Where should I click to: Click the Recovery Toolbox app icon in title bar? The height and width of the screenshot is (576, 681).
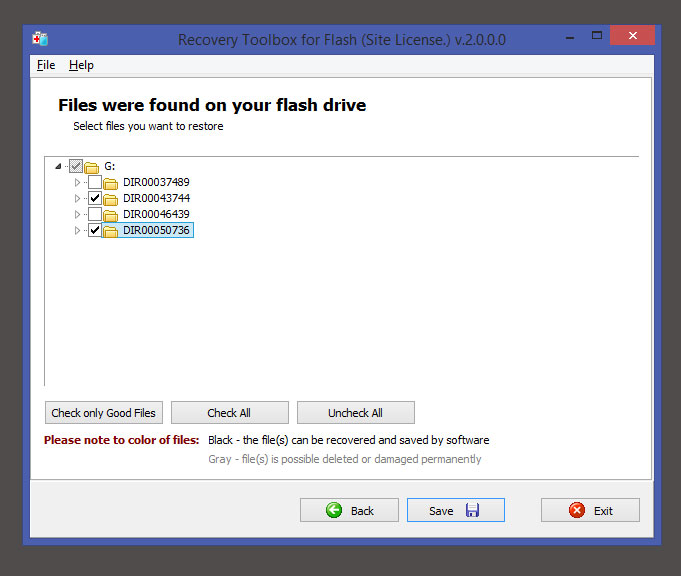pyautogui.click(x=40, y=39)
